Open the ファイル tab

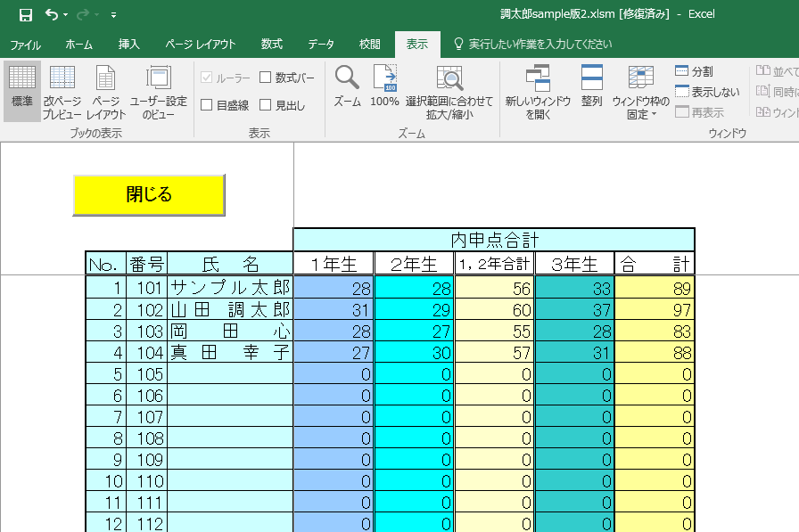coord(26,45)
